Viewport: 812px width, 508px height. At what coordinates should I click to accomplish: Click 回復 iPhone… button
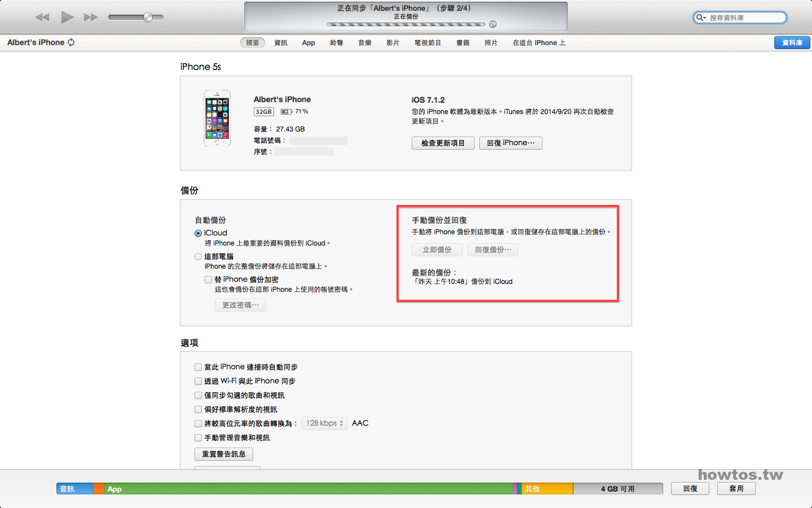511,143
